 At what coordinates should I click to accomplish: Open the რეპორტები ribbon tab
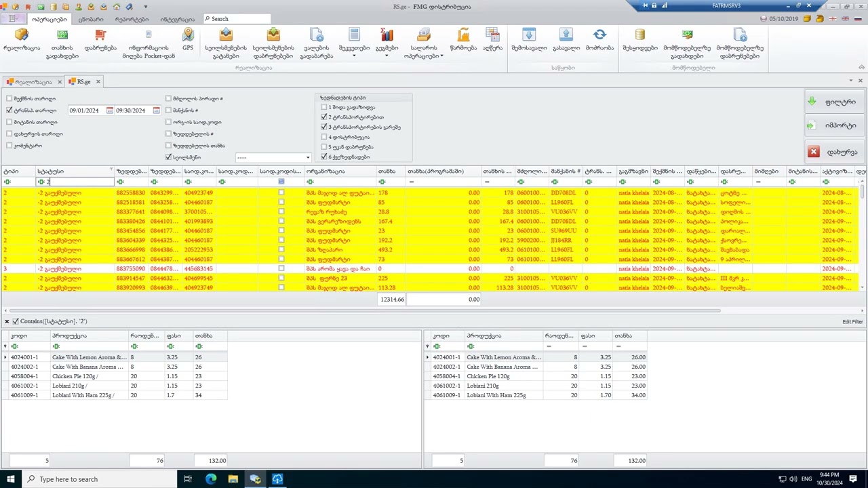[x=132, y=20]
